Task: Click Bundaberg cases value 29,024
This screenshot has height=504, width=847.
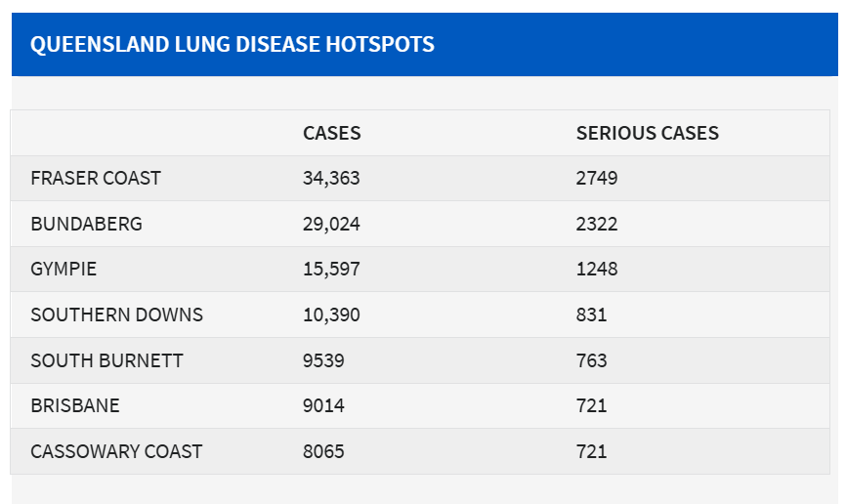Action: 331,224
